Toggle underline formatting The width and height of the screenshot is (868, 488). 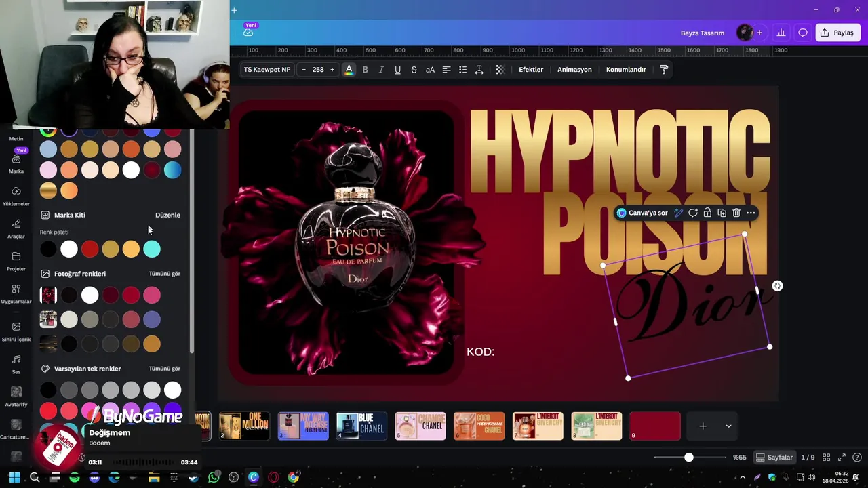click(397, 70)
